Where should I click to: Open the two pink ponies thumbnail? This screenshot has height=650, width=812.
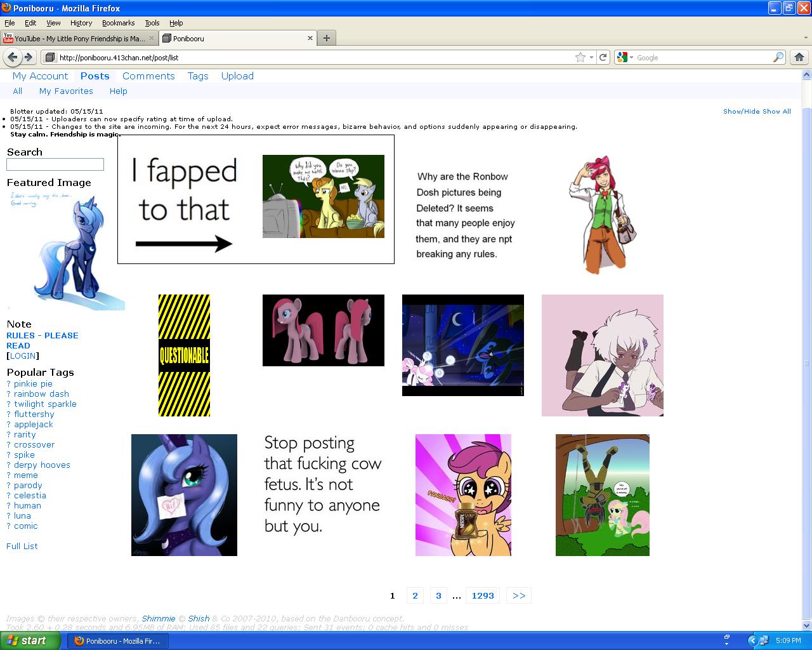(324, 330)
